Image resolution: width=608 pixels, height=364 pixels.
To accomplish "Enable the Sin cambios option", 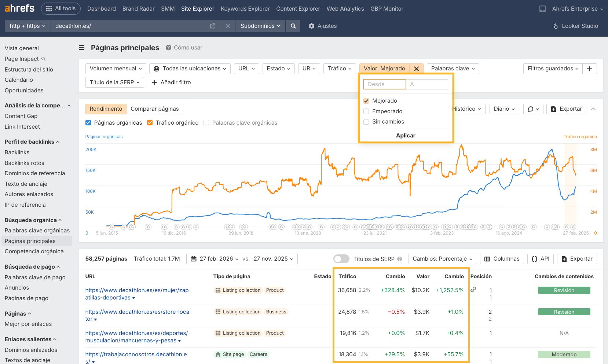I will [366, 122].
